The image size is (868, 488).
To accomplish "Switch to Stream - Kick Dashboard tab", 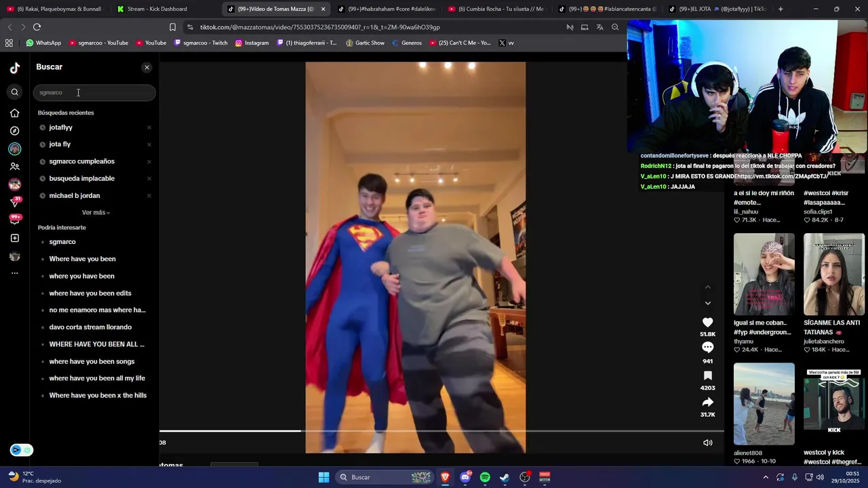I will pyautogui.click(x=163, y=9).
